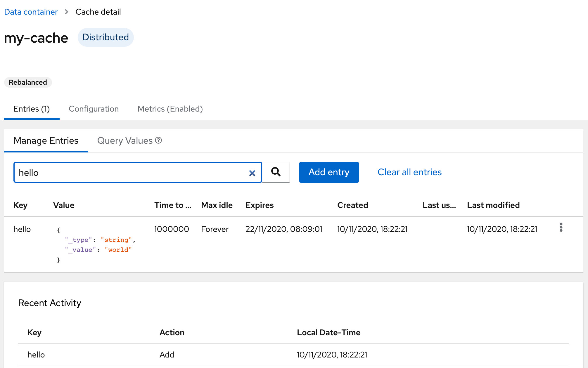Click the Local Date-Time column header
588x368 pixels.
pos(328,332)
